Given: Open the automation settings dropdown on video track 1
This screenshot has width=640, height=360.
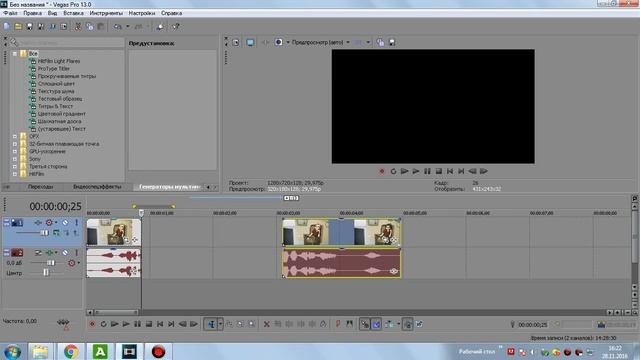Looking at the screenshot, I should click(x=56, y=223).
